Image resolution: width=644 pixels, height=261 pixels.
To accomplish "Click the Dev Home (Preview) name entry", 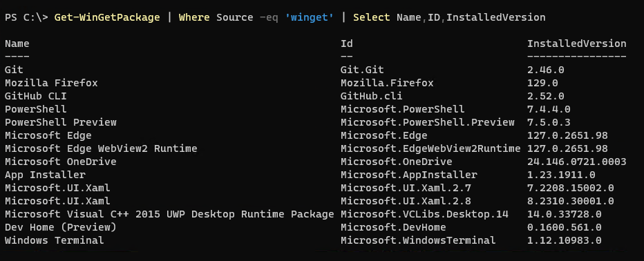I will coord(61,227).
